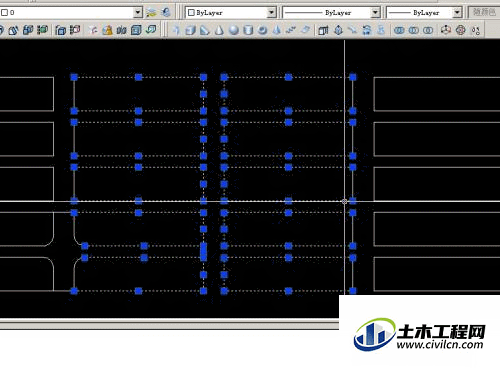Select the Cone solid tool
The height and width of the screenshot is (375, 500).
tap(219, 30)
